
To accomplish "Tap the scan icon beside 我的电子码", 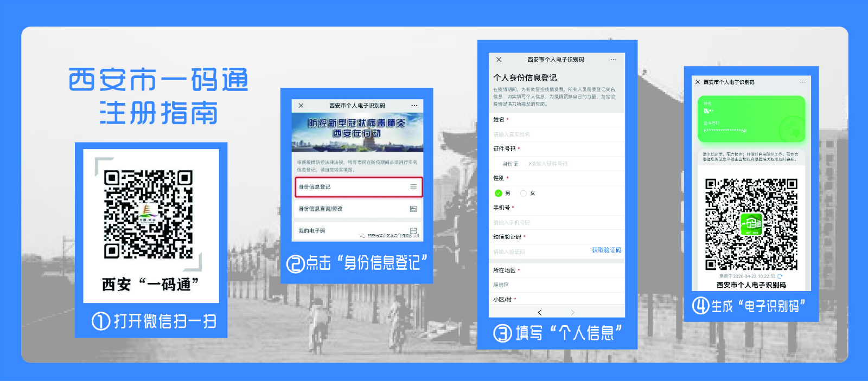I will pos(413,230).
